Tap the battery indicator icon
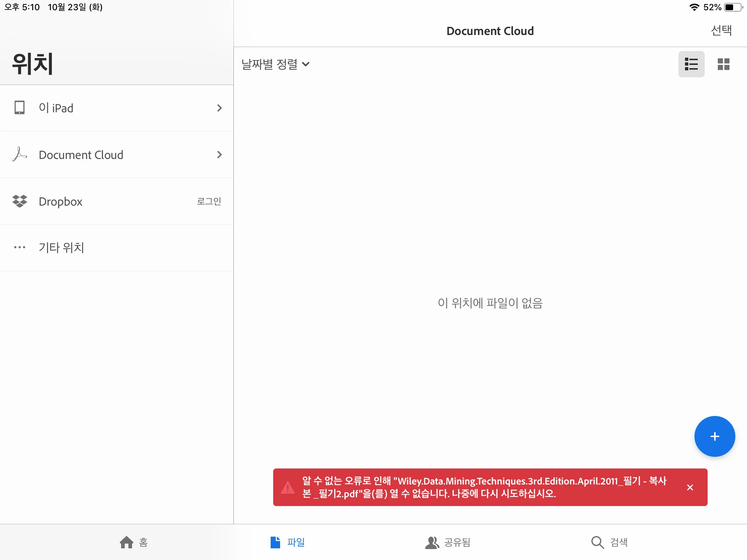747x560 pixels. click(733, 7)
